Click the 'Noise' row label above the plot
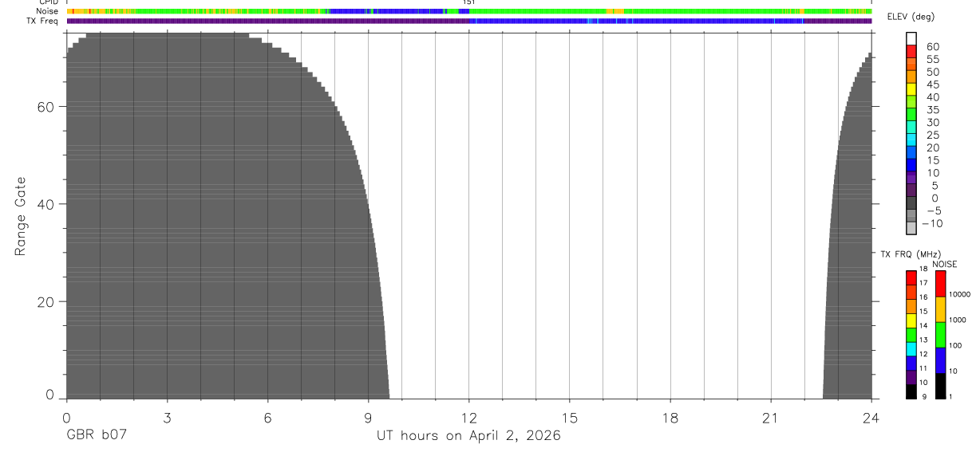Viewport: 980px width, 452px height. click(x=47, y=11)
